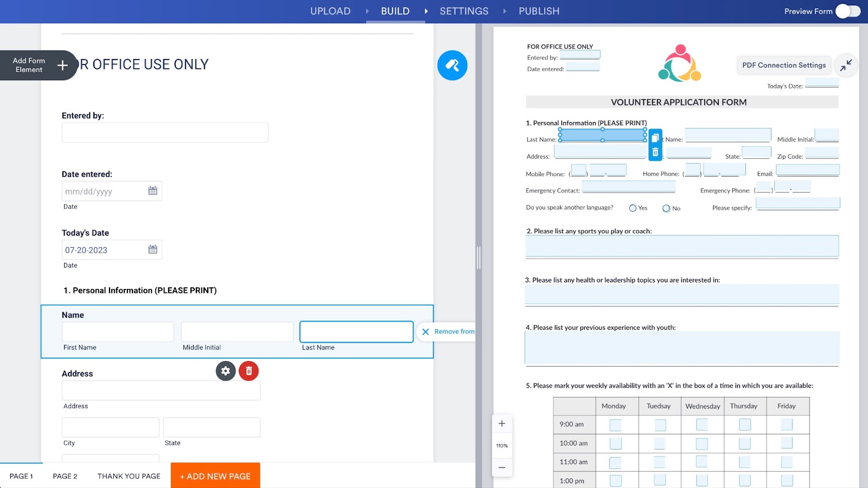The height and width of the screenshot is (488, 868).
Task: Switch to PAGE 2 tab
Action: (x=65, y=476)
